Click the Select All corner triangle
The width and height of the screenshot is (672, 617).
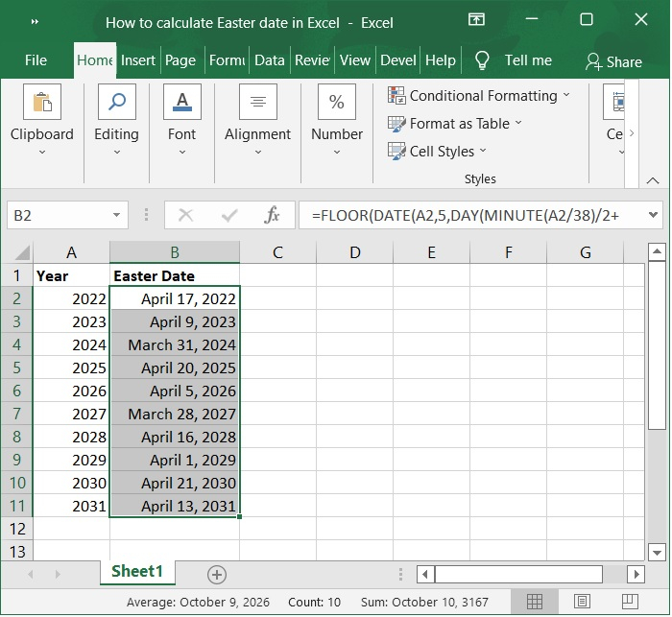coord(22,252)
